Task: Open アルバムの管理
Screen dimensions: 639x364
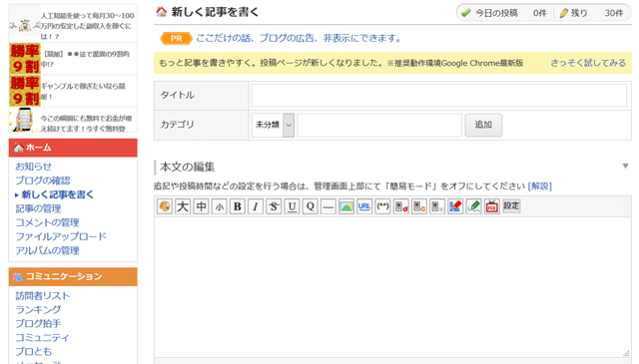Action: pyautogui.click(x=47, y=250)
